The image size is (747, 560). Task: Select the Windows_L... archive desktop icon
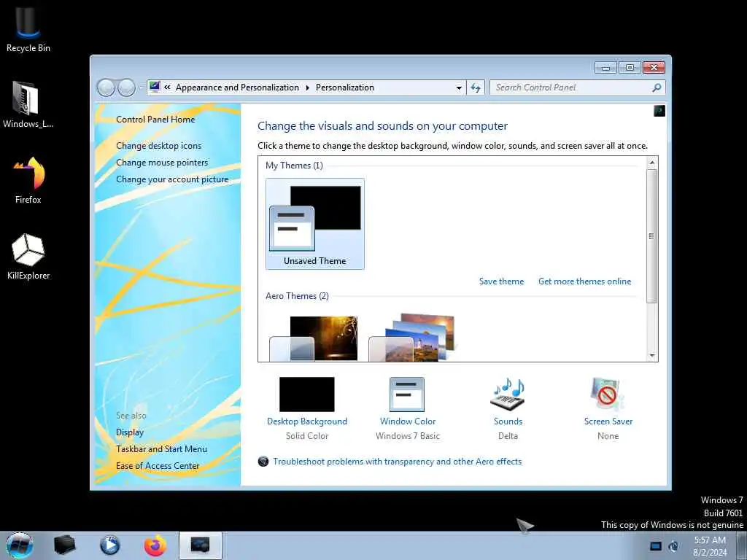pyautogui.click(x=28, y=105)
